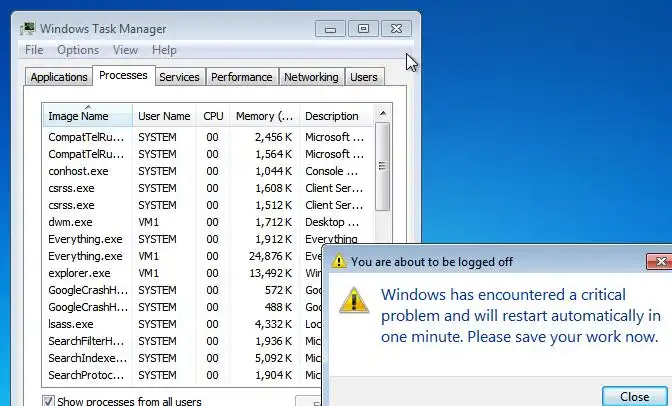Maximize the Windows Task Manager window
This screenshot has width=672, height=406.
[x=363, y=29]
